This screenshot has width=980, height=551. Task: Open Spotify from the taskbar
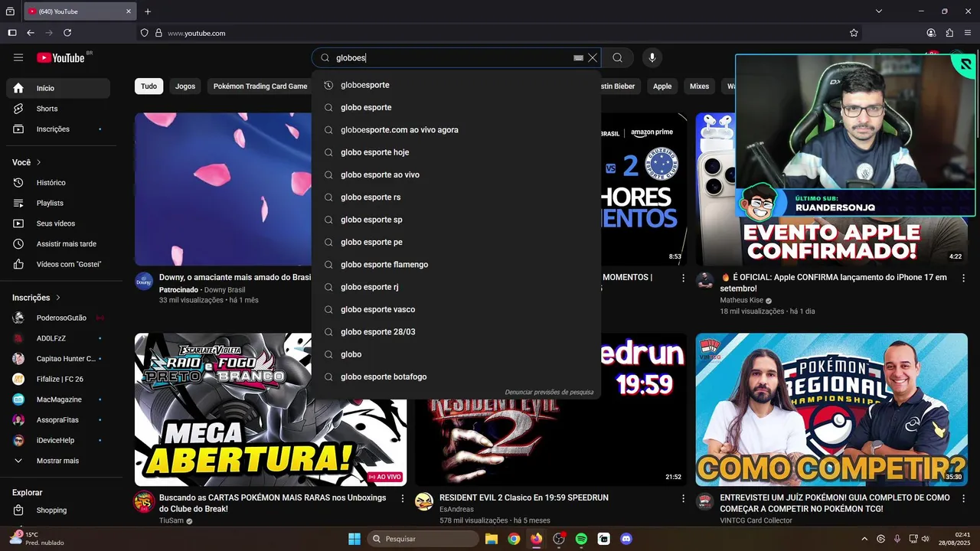581,539
